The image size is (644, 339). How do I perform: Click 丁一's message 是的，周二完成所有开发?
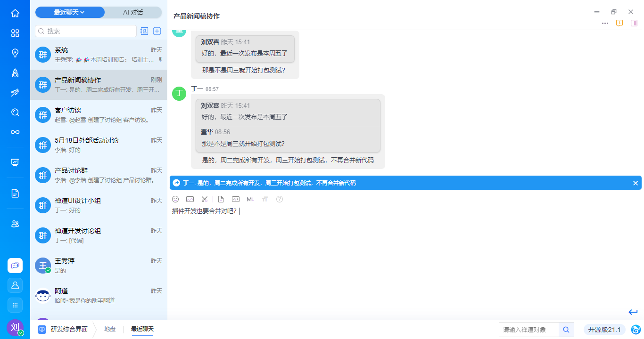click(288, 160)
